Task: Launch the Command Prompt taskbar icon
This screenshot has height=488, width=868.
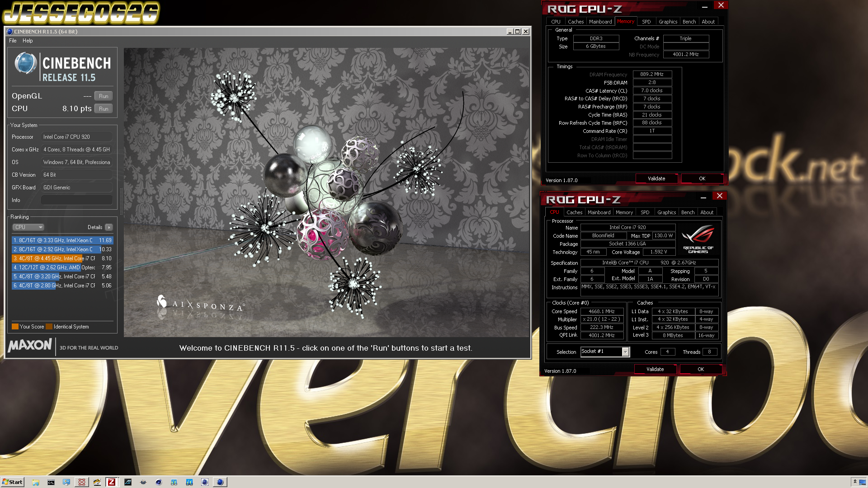Action: pos(51,482)
